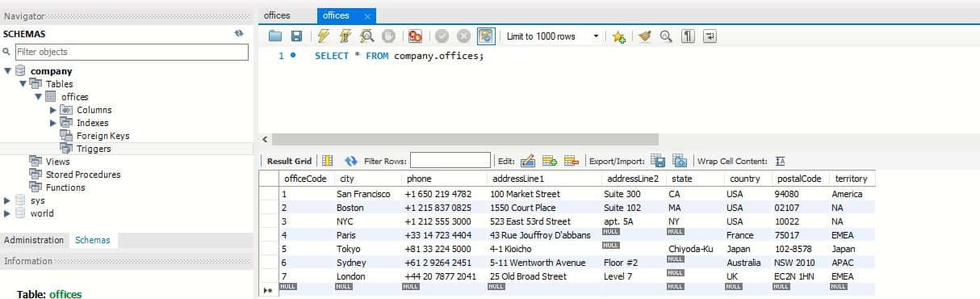This screenshot has height=299, width=980.
Task: Switch to the first offices tab
Action: pos(277,15)
